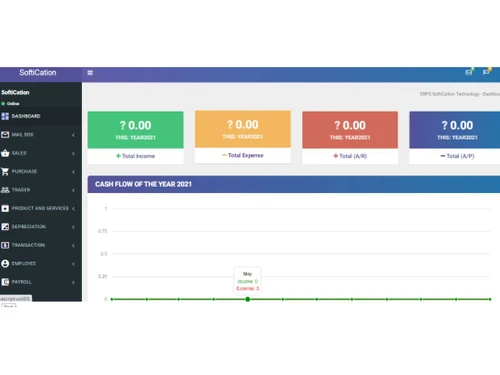Click the minus icon by Total Expense
The width and height of the screenshot is (500, 375).
click(224, 155)
